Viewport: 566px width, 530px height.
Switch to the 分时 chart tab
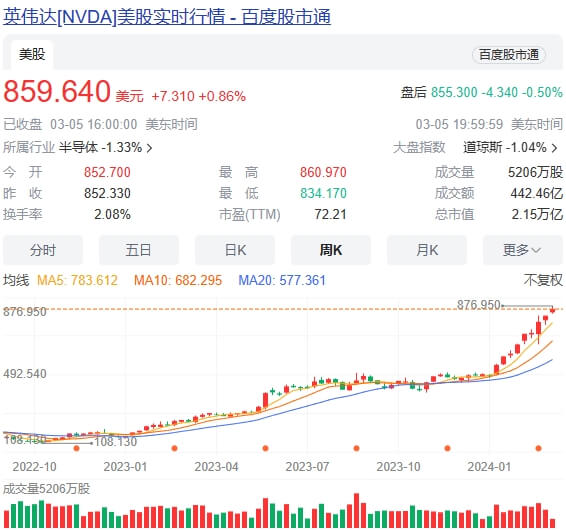(43, 250)
